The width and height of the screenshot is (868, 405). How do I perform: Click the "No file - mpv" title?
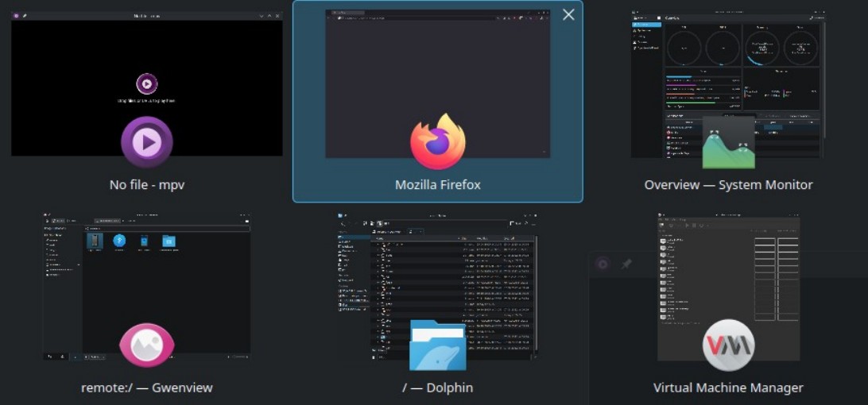(146, 185)
